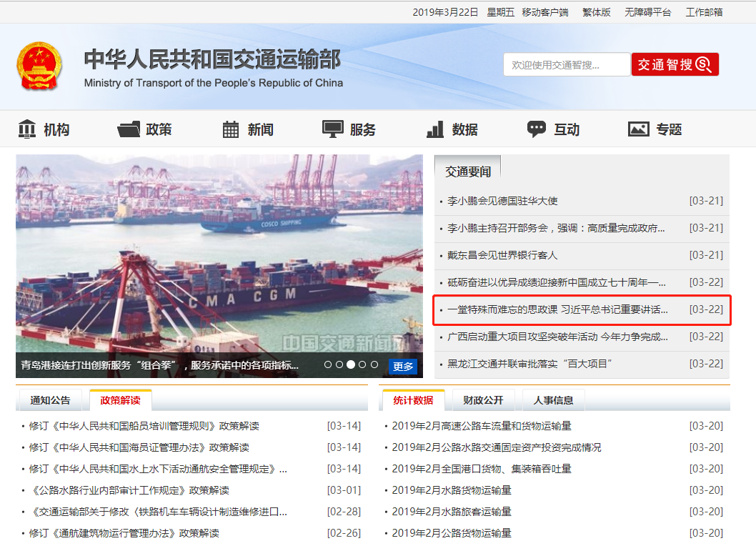Image resolution: width=756 pixels, height=546 pixels.
Task: Open the 机构 building icon
Action: 26,129
